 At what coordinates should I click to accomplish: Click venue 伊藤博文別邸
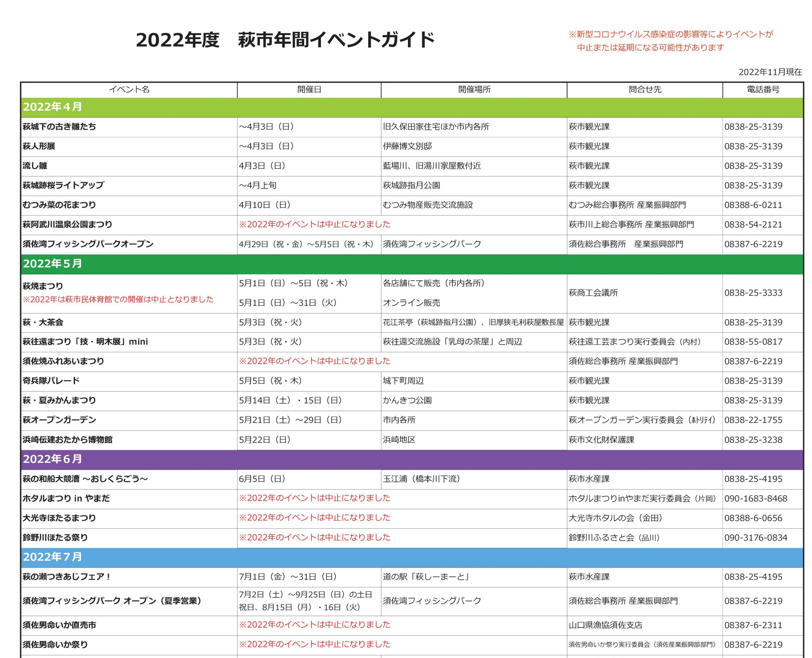(x=407, y=146)
